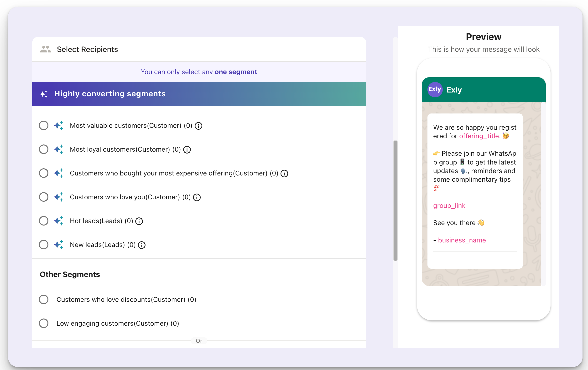
Task: Click info icon beside Most valuable customers
Action: click(x=198, y=126)
